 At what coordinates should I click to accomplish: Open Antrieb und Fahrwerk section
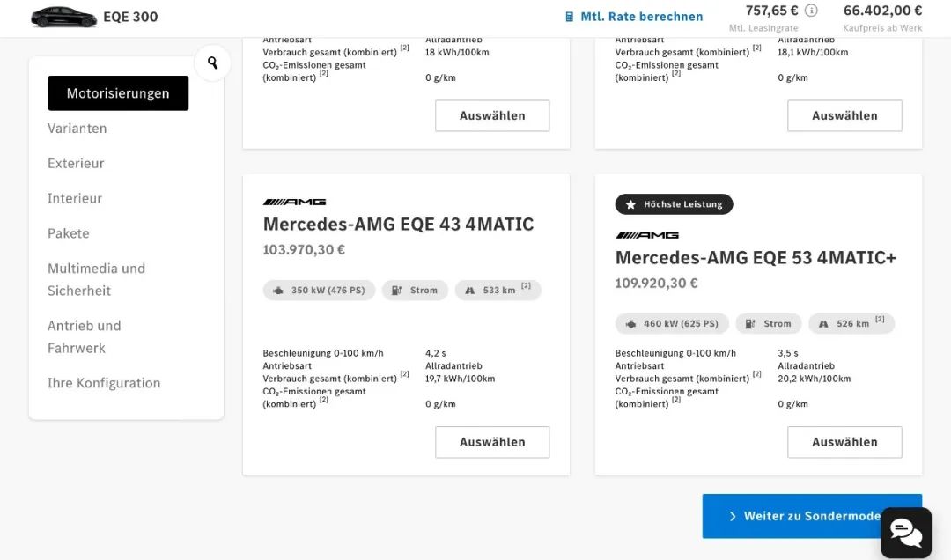[x=85, y=336]
